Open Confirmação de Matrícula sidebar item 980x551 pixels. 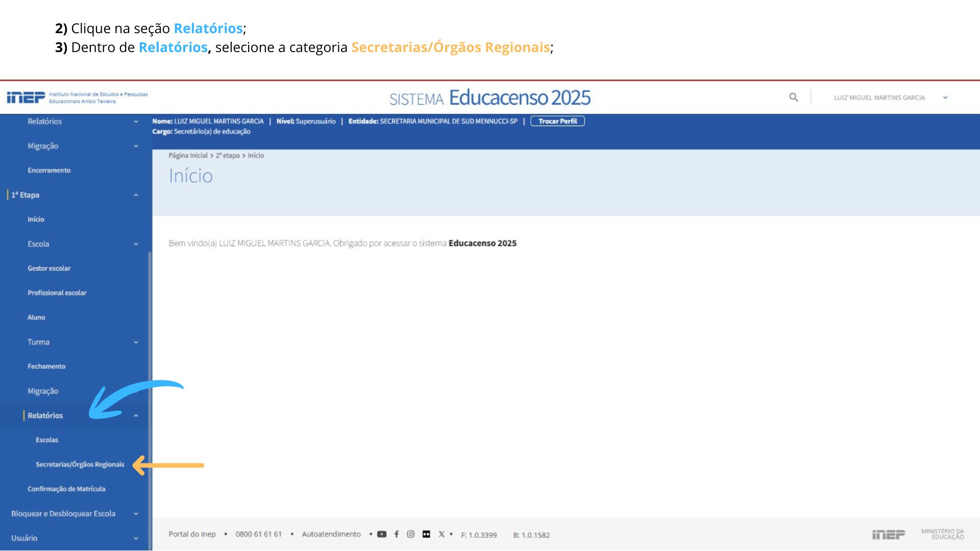click(66, 489)
